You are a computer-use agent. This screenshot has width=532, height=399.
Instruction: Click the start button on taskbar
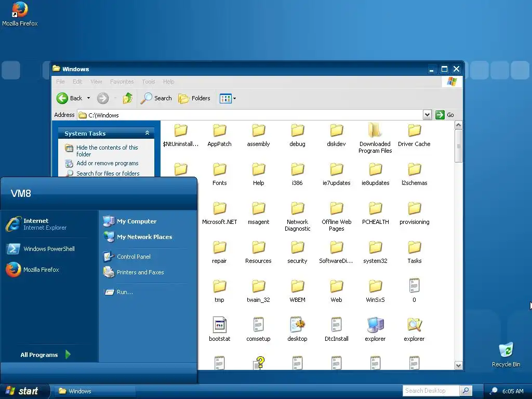point(24,391)
